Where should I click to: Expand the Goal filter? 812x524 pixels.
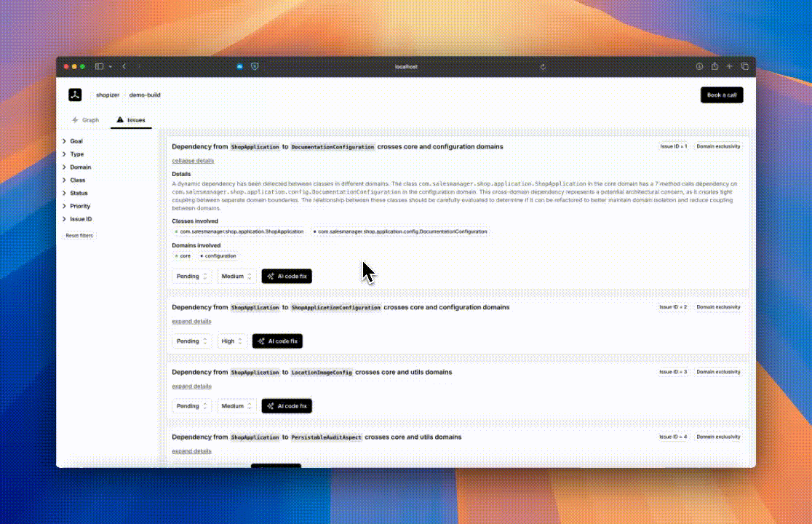tap(73, 141)
